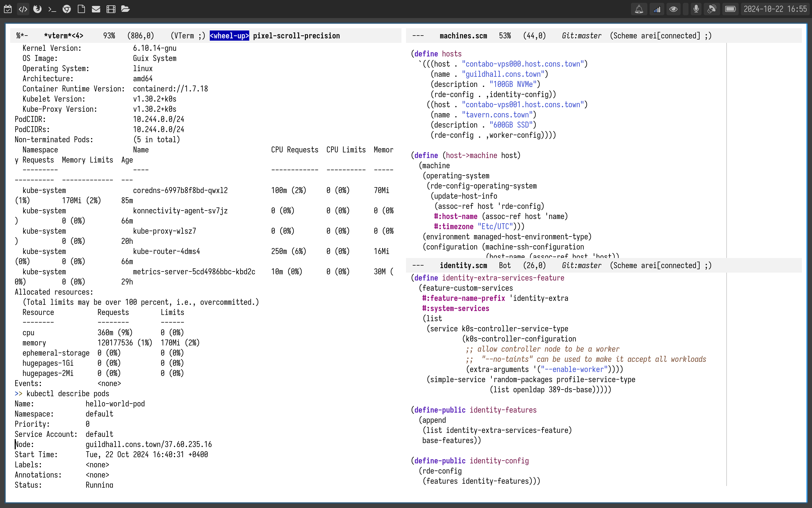Click the "600GB SSD" description string

pos(511,125)
